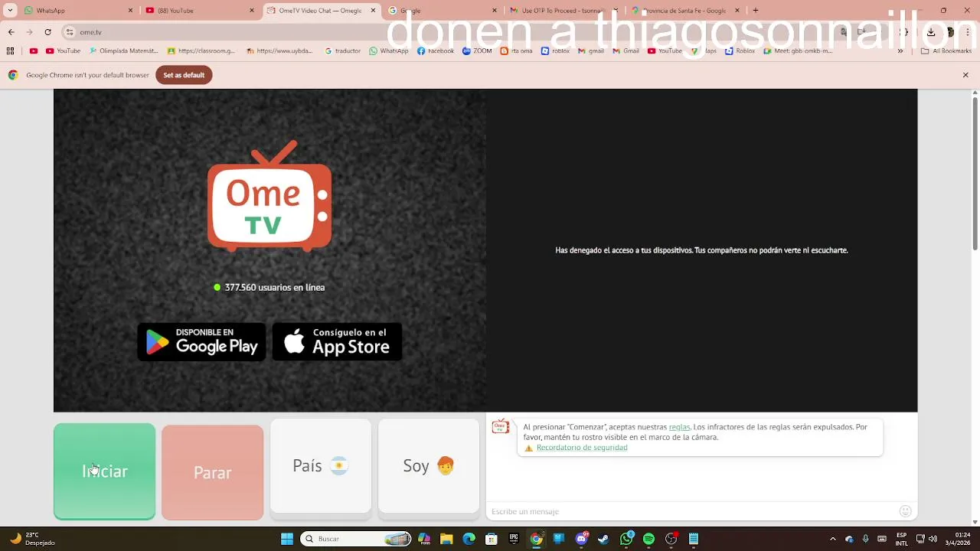Viewport: 980px width, 551px height.
Task: Open the first YouTube bookmark
Action: [63, 51]
